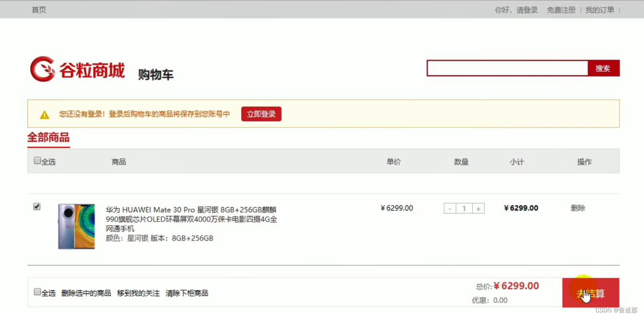This screenshot has width=644, height=317.
Task: Increase quantity with the plus button
Action: [478, 208]
